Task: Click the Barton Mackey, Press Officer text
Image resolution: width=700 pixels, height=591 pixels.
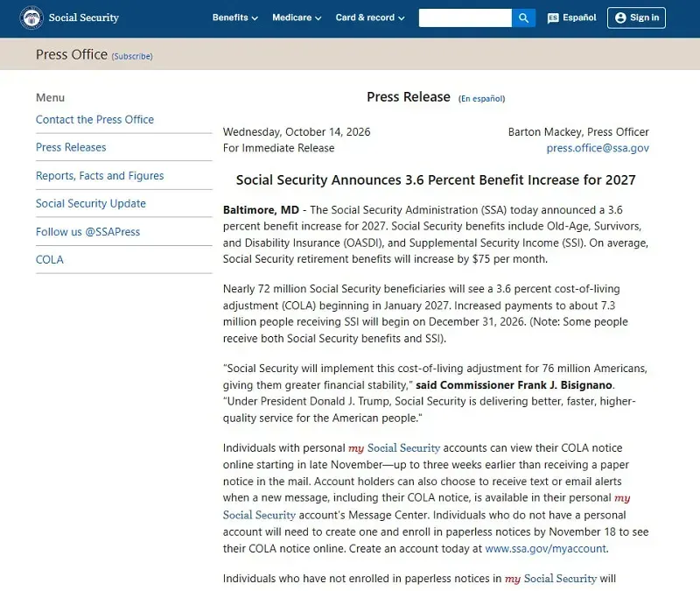Action: [578, 132]
